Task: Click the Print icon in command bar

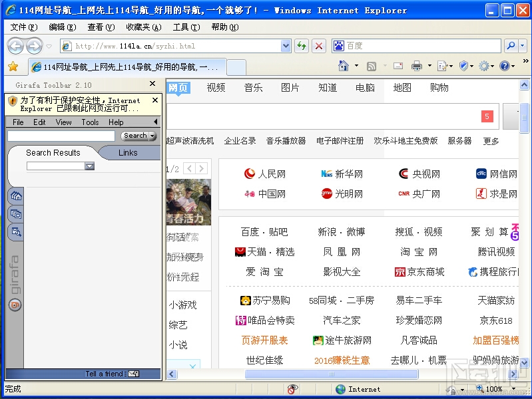Action: click(417, 66)
